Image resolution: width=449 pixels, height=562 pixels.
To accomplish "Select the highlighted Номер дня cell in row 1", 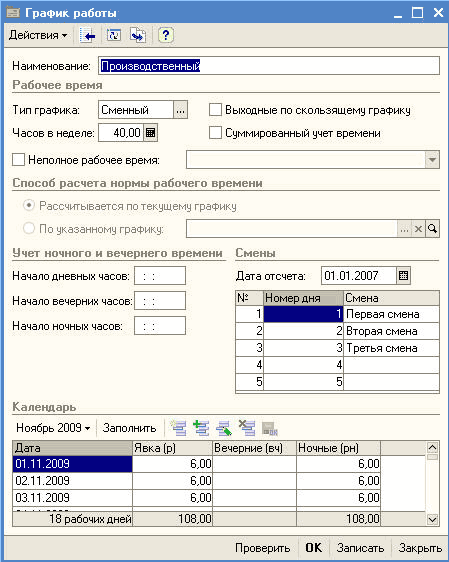I will tap(304, 314).
